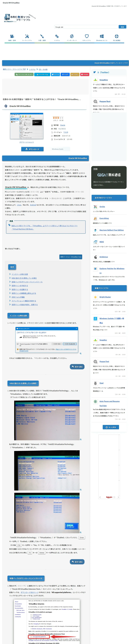Viewport: 129px width, 644px height.
Task: Save to Pocket button
Action: tap(85, 74)
